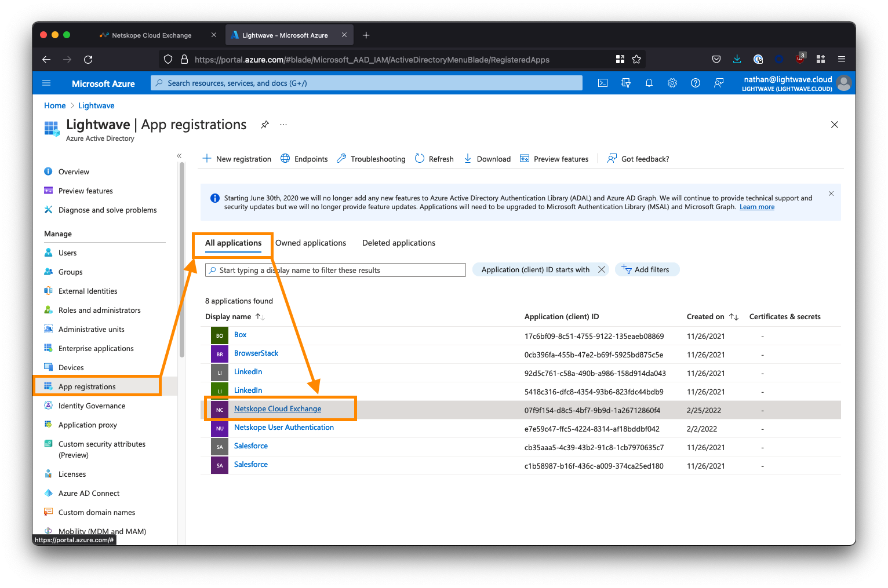Open the portal hamburger menu

coord(47,83)
